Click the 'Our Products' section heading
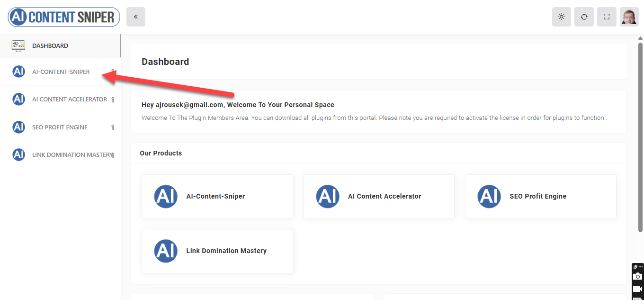The image size is (644, 300). tap(161, 153)
